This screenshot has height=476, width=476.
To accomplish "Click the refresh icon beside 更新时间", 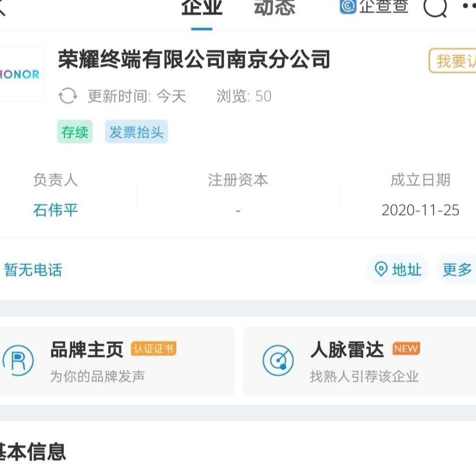I will pyautogui.click(x=68, y=96).
